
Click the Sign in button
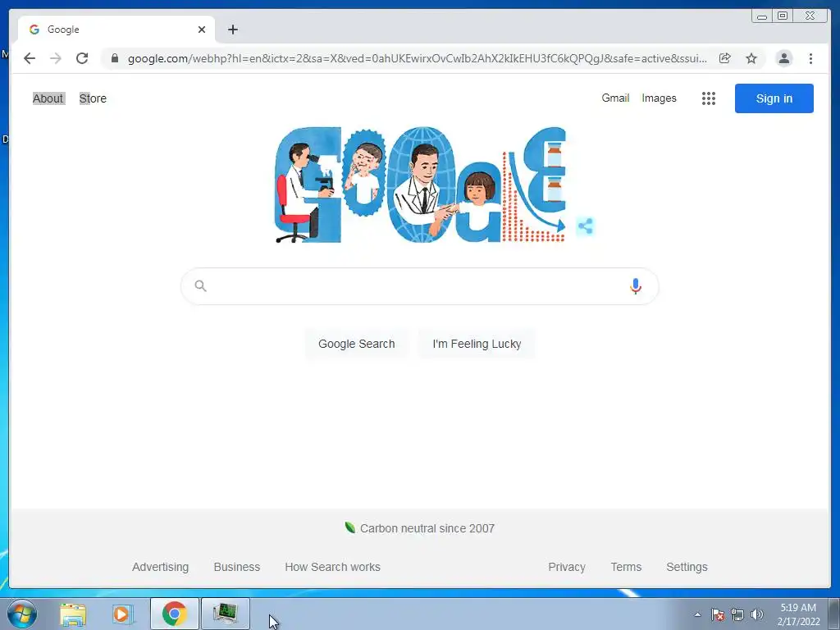pyautogui.click(x=774, y=98)
